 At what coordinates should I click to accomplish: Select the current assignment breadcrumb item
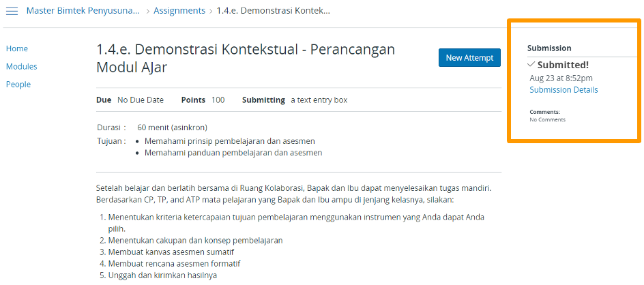(x=273, y=11)
